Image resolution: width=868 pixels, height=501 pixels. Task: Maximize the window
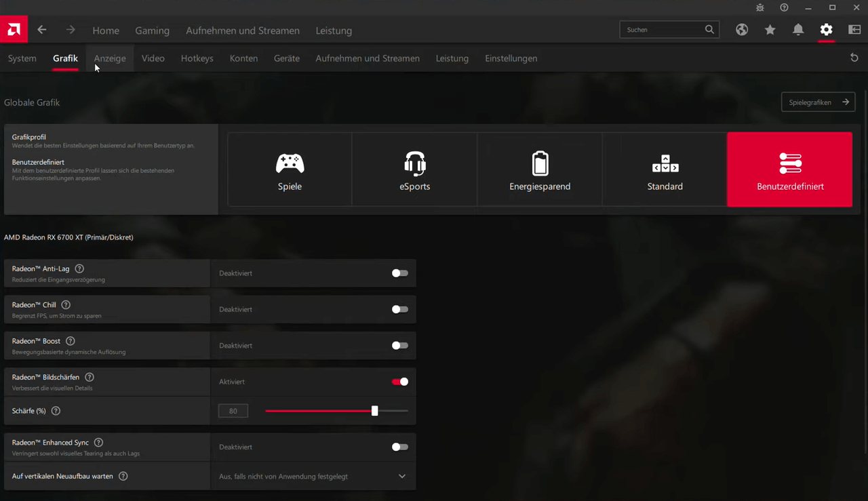[x=832, y=7]
